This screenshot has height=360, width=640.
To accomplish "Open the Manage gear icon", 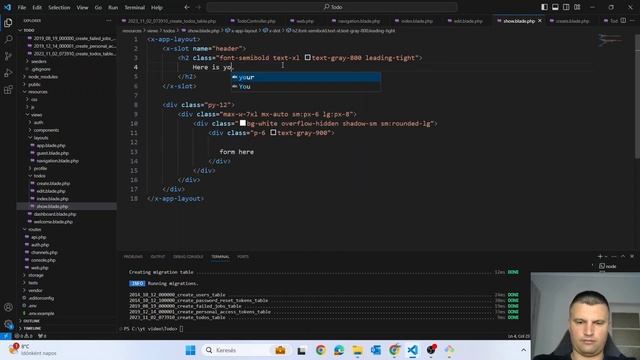I will click(8, 324).
